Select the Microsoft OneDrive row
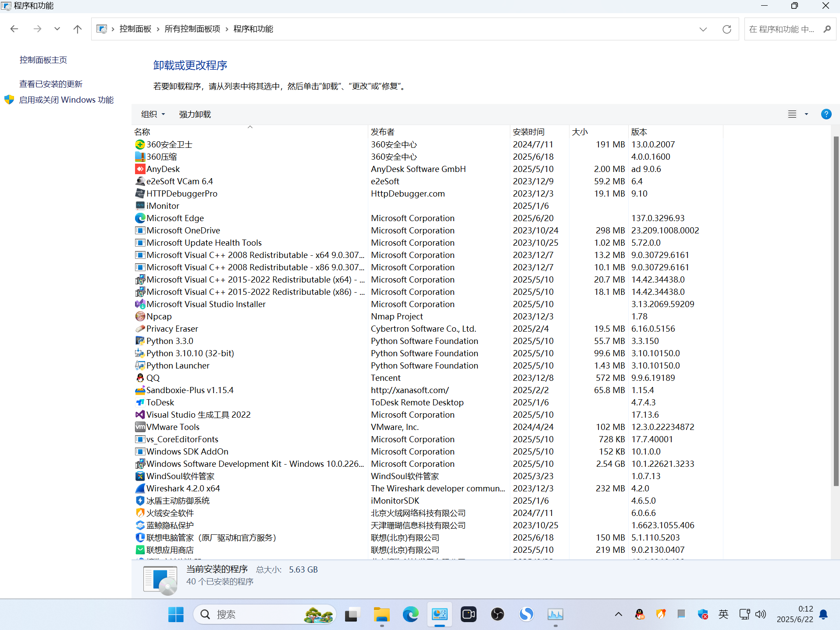840x630 pixels. (x=427, y=230)
